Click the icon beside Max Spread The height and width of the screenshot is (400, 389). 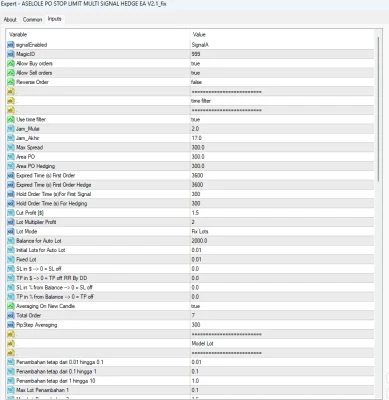(11, 147)
